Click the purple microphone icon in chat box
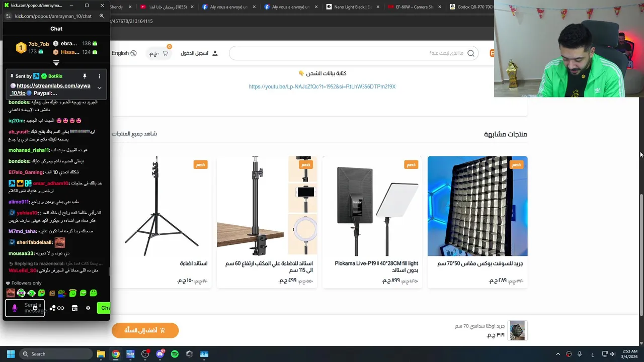The width and height of the screenshot is (644, 362). [15, 308]
